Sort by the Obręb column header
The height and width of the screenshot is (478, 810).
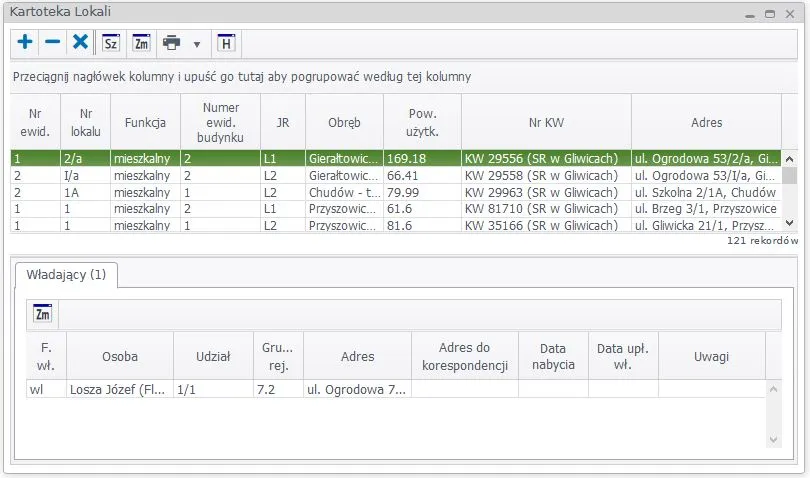pyautogui.click(x=344, y=122)
